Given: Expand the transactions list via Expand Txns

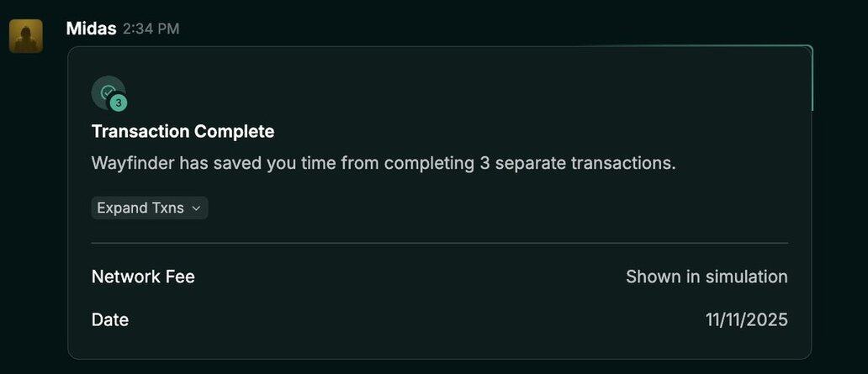Looking at the screenshot, I should click(140, 208).
